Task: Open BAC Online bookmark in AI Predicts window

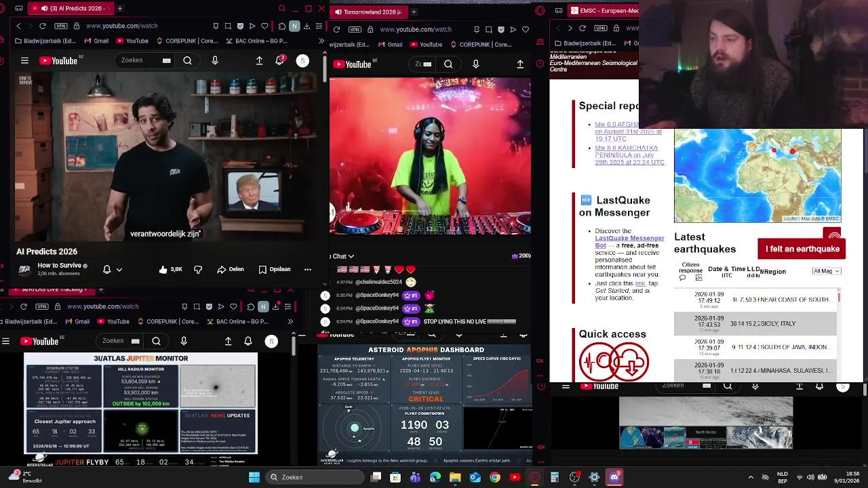Action: (256, 41)
